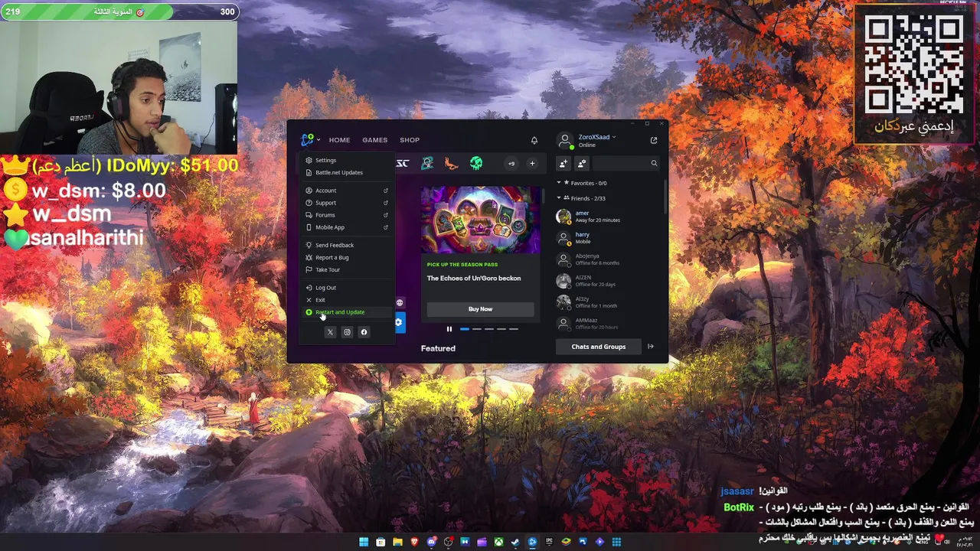Open the Hearthstone season pass banner image
This screenshot has width=980, height=551.
pyautogui.click(x=480, y=220)
